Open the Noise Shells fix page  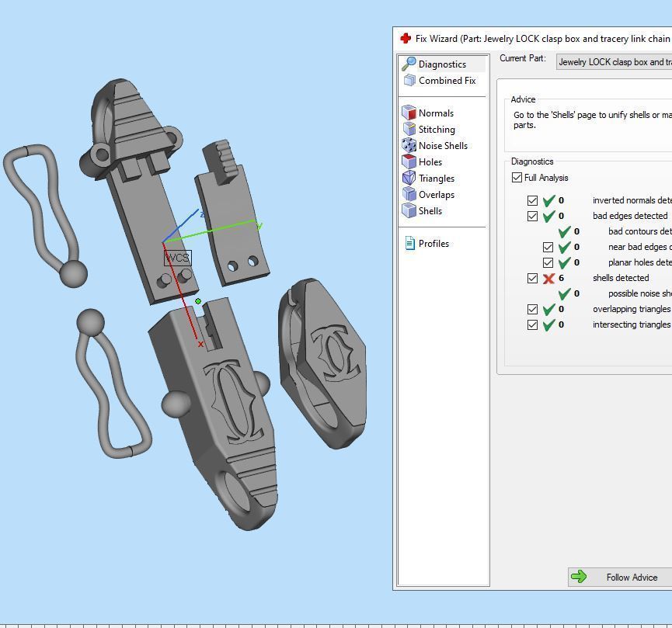click(443, 145)
